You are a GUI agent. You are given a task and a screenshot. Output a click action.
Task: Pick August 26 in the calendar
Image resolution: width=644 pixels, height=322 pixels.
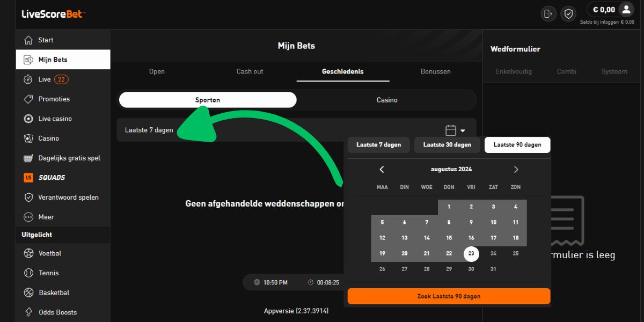(x=382, y=269)
